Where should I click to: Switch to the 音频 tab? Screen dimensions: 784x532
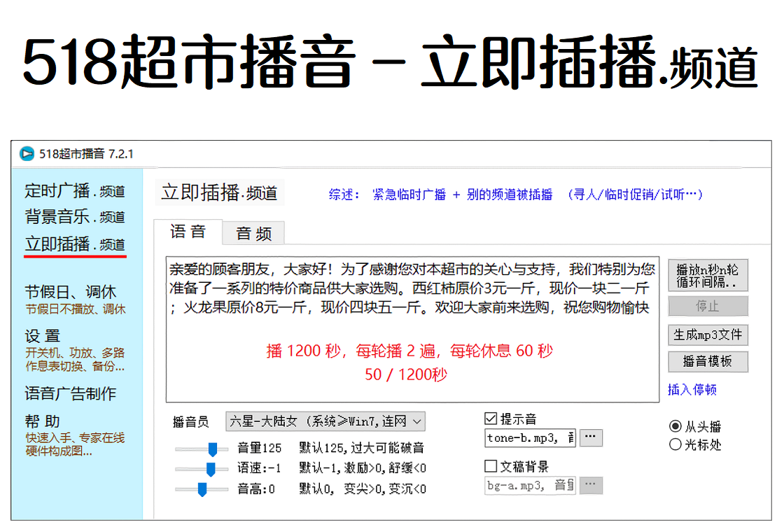pos(253,234)
